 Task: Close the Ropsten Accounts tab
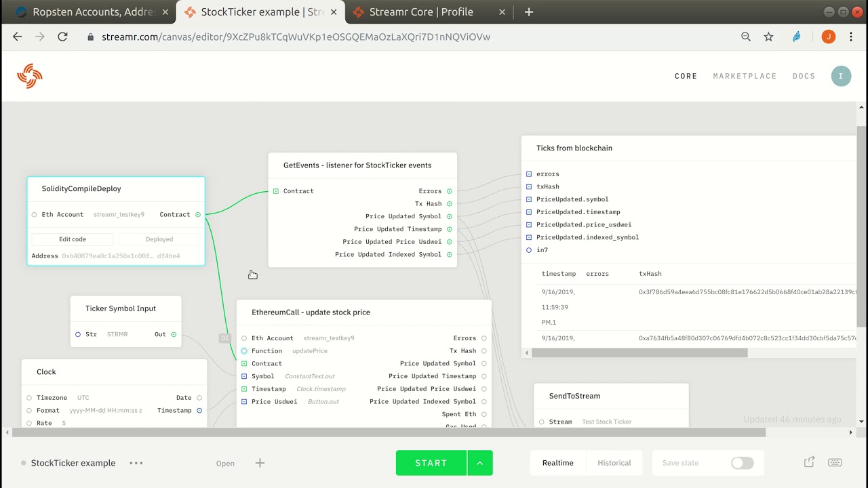click(x=165, y=12)
